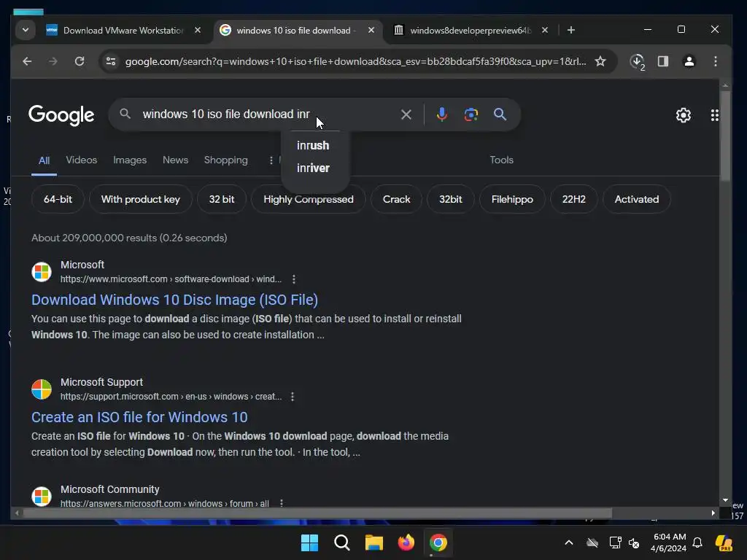Submit search with magnifier button

click(500, 114)
